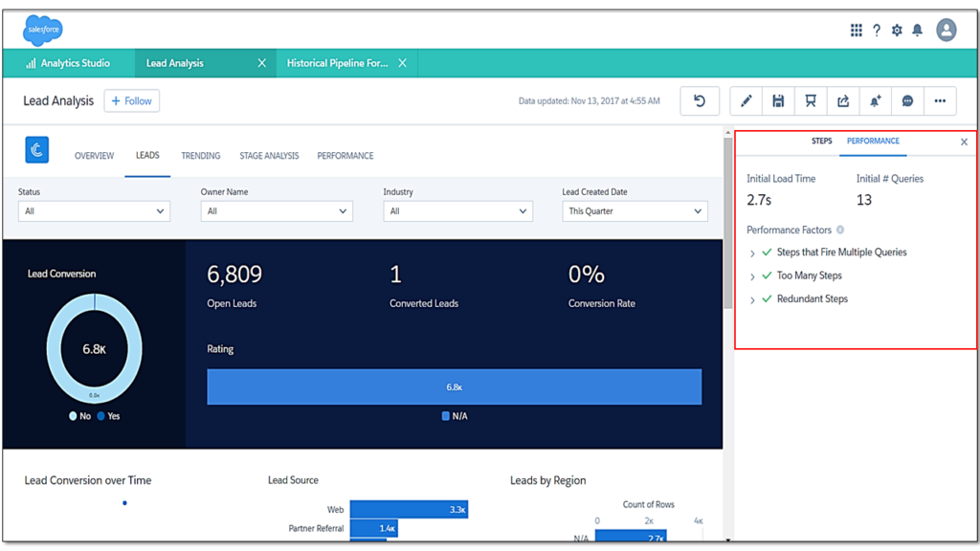Click the dashboard vertical scrollbar thumb
980x551 pixels.
click(727, 222)
